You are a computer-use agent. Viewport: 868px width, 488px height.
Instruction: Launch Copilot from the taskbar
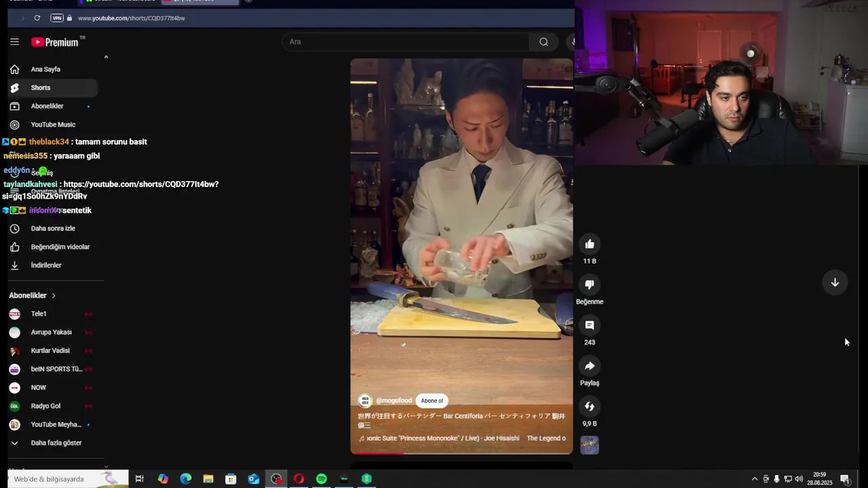(x=163, y=479)
